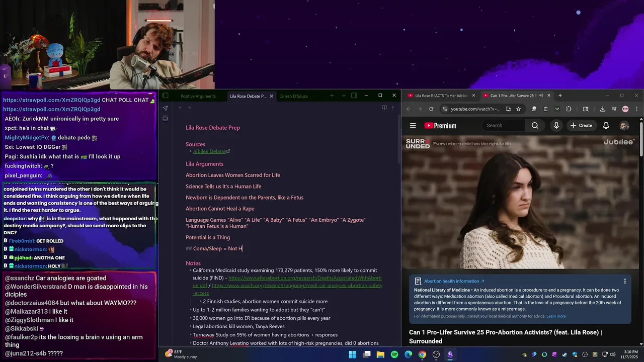Click Learn more in health info panel
Image resolution: width=644 pixels, height=362 pixels.
pos(556,316)
